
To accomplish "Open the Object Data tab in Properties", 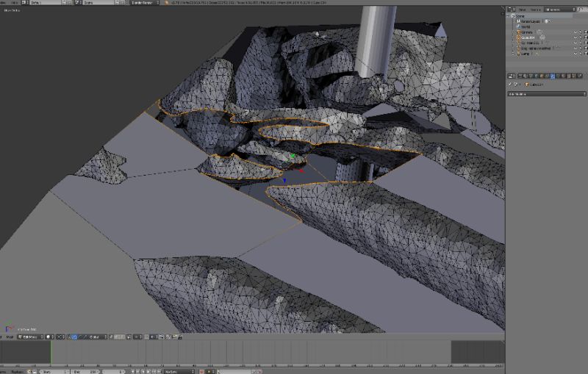I will (x=558, y=76).
